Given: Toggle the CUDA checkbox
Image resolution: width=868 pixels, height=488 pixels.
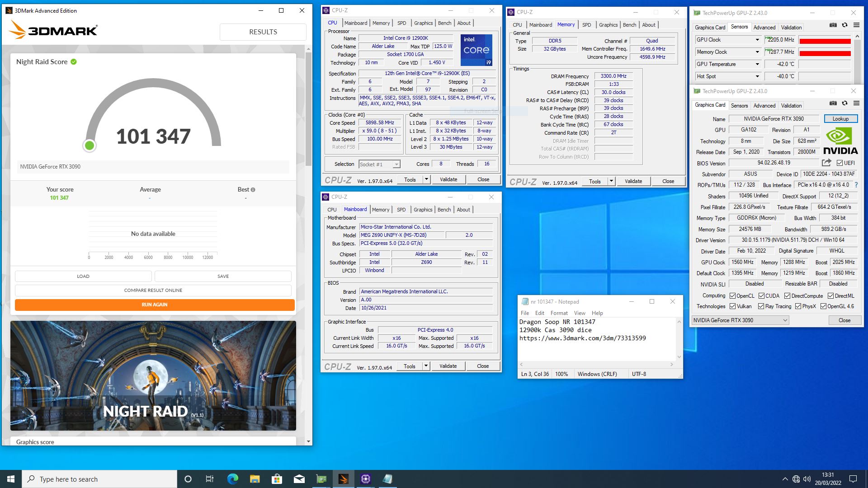Looking at the screenshot, I should (761, 296).
